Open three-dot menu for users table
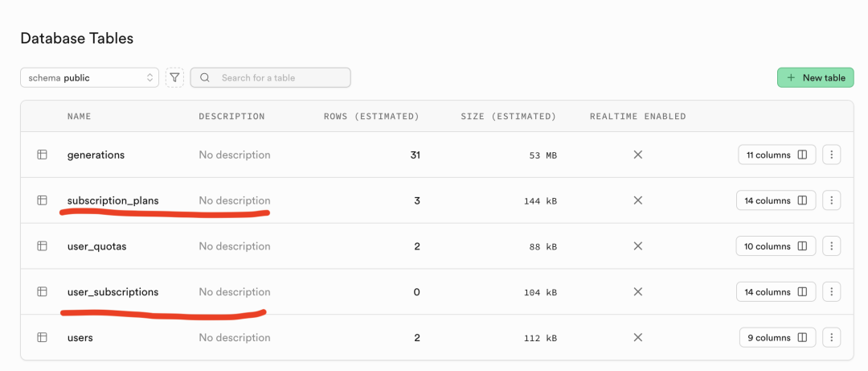The width and height of the screenshot is (868, 371). coord(832,338)
